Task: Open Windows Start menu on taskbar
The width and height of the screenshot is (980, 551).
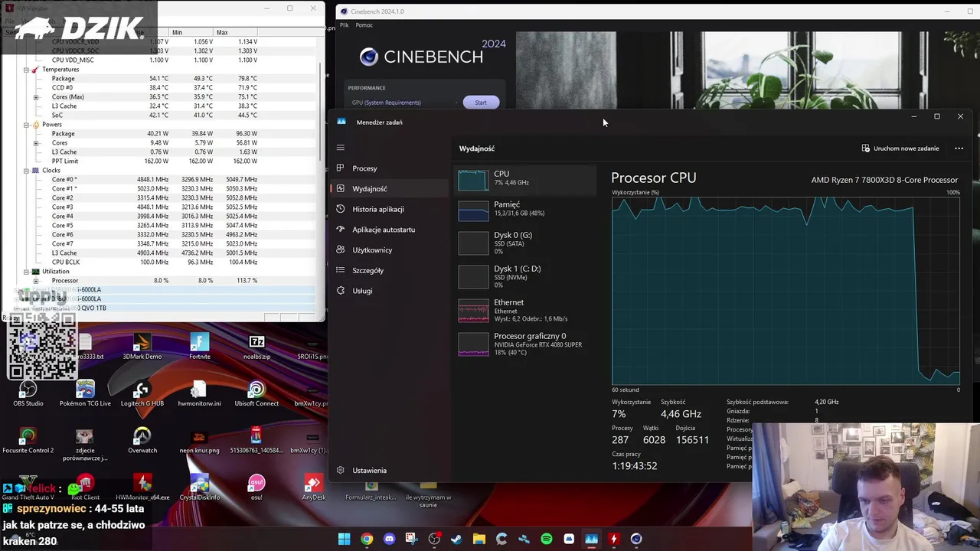Action: (345, 539)
